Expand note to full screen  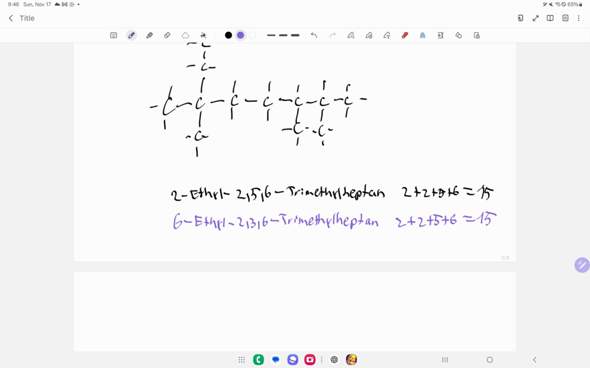[x=535, y=18]
